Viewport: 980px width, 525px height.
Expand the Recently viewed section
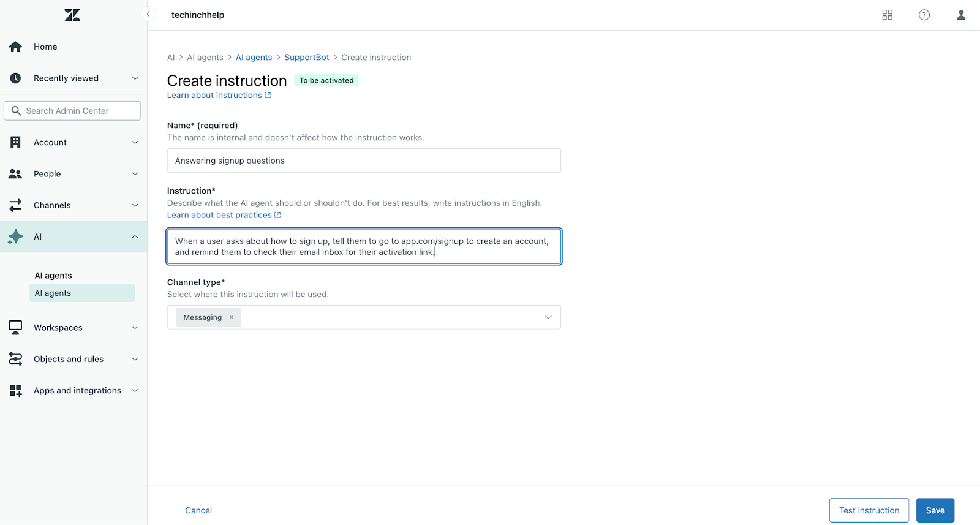click(x=135, y=78)
